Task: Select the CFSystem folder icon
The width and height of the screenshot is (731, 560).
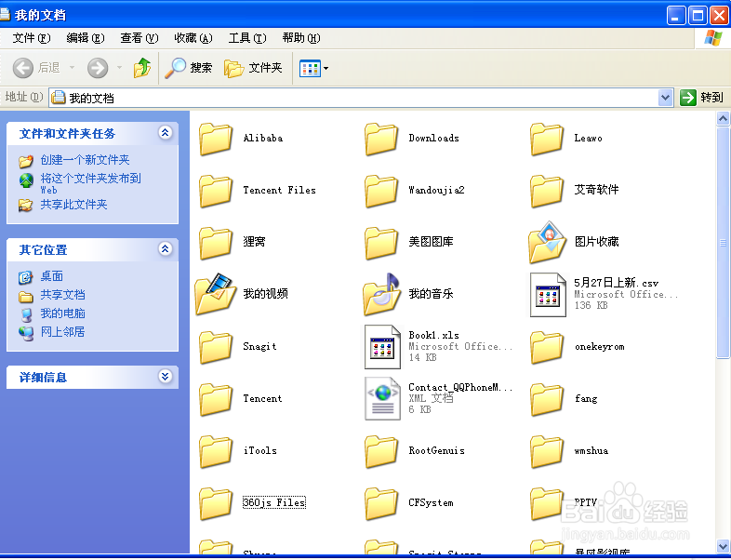Action: [x=381, y=503]
